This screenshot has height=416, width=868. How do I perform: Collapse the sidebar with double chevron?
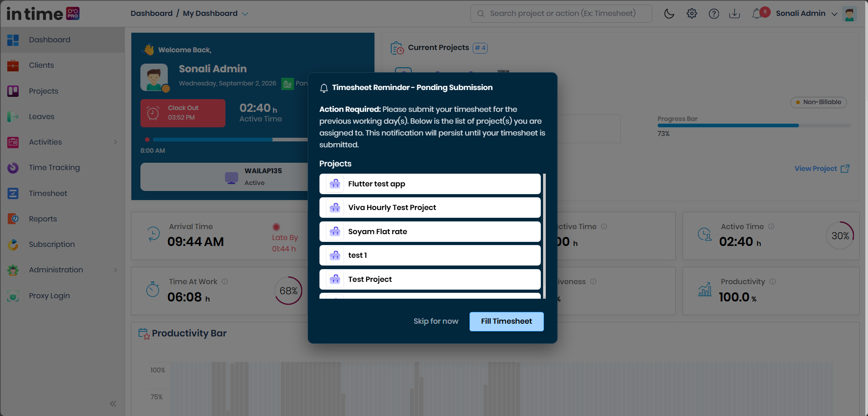tap(113, 404)
